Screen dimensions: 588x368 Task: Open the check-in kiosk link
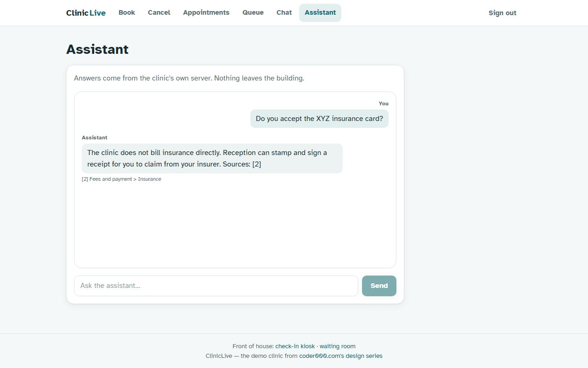tap(295, 346)
